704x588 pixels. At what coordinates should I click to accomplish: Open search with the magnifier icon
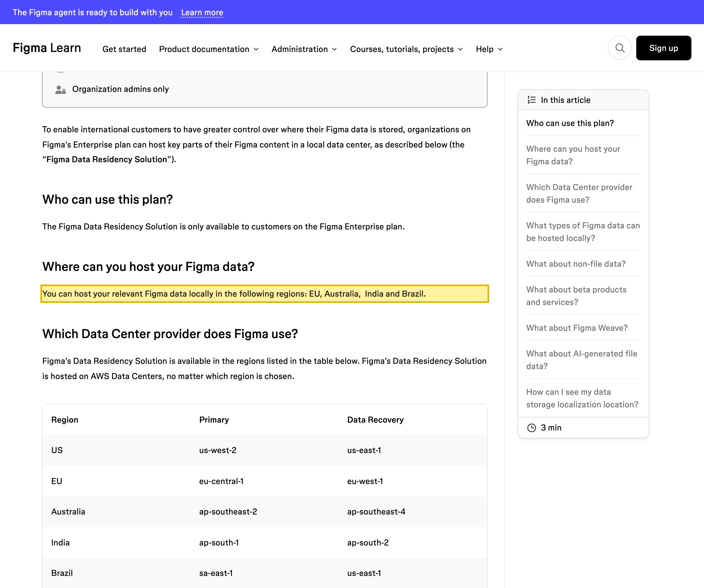pos(620,48)
